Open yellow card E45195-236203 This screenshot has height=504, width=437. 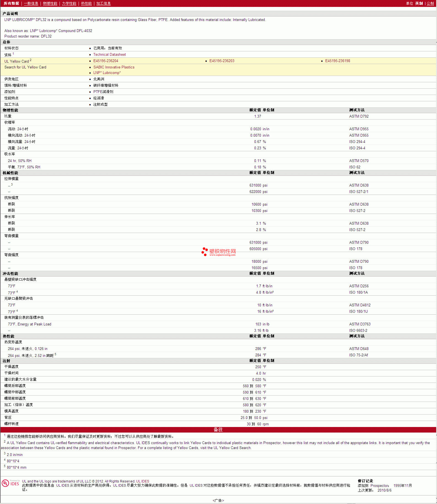222,61
